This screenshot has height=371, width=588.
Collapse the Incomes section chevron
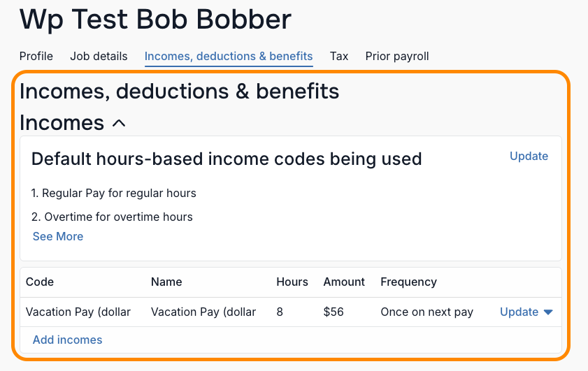point(119,123)
